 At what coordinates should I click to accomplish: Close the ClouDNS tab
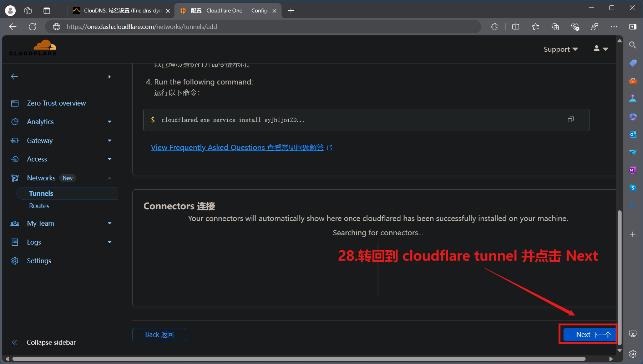[168, 11]
